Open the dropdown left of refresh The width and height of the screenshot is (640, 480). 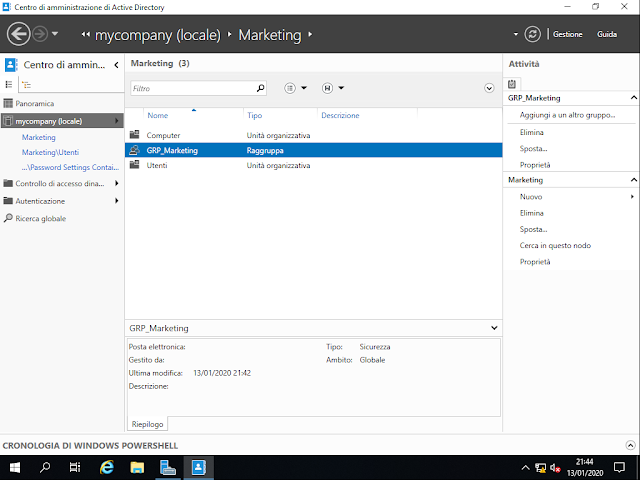pyautogui.click(x=516, y=34)
